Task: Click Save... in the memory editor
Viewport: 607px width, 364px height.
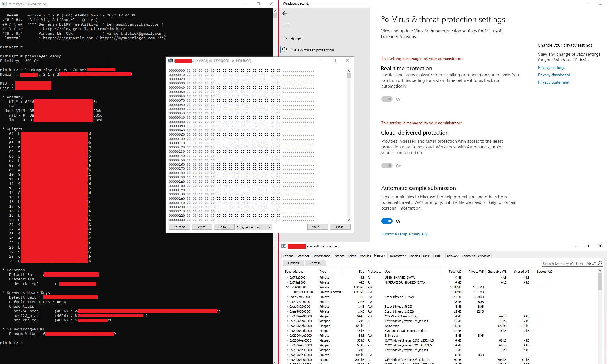Action: pos(317,227)
